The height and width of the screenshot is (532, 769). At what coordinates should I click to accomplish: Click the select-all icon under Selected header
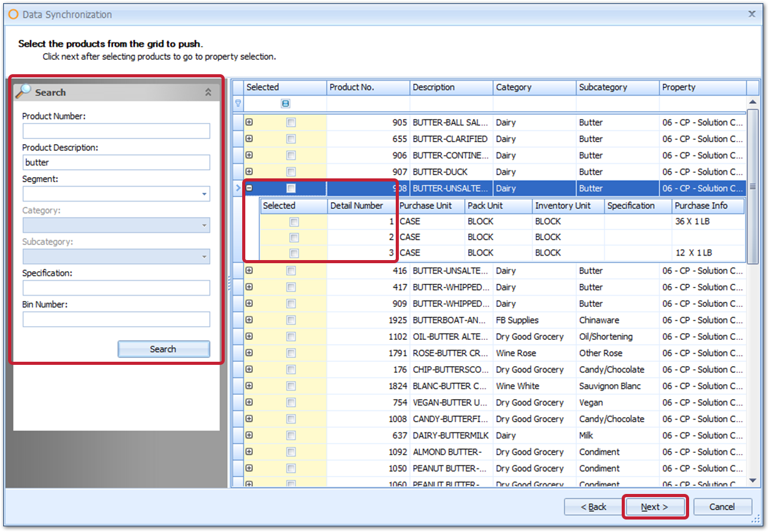tap(285, 104)
